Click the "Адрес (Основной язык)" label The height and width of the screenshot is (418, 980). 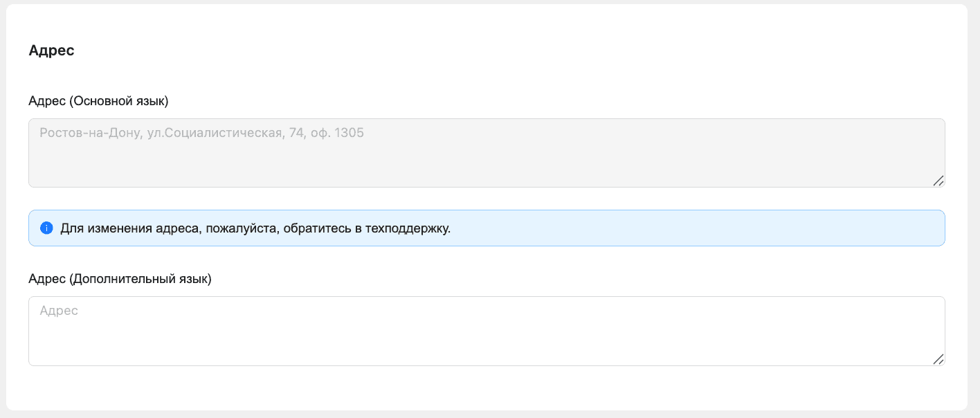98,101
